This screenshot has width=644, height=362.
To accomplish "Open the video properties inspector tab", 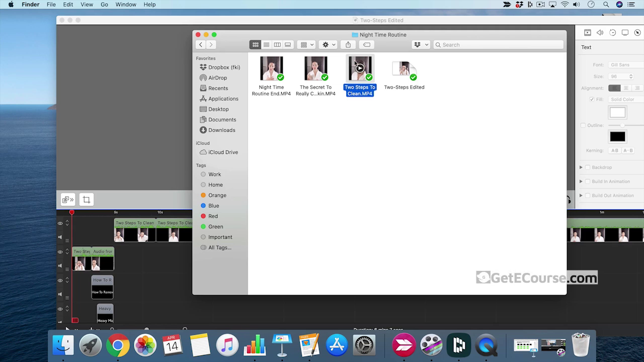I will pyautogui.click(x=587, y=33).
